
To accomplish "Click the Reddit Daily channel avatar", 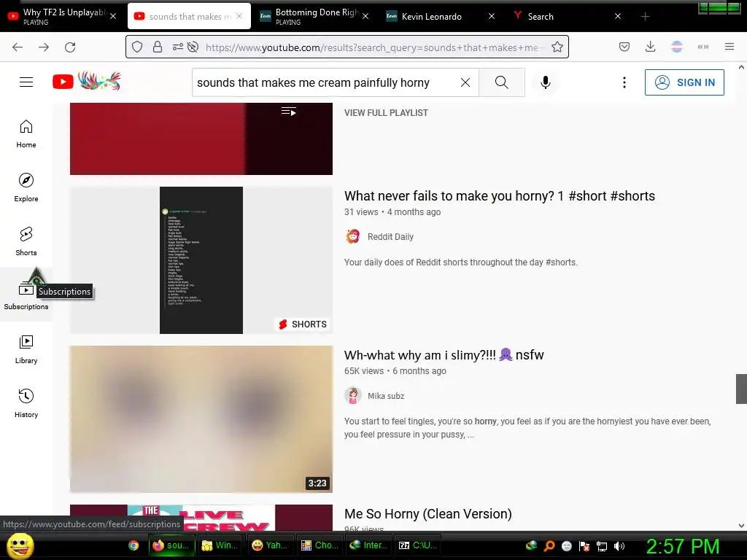I will [x=353, y=237].
